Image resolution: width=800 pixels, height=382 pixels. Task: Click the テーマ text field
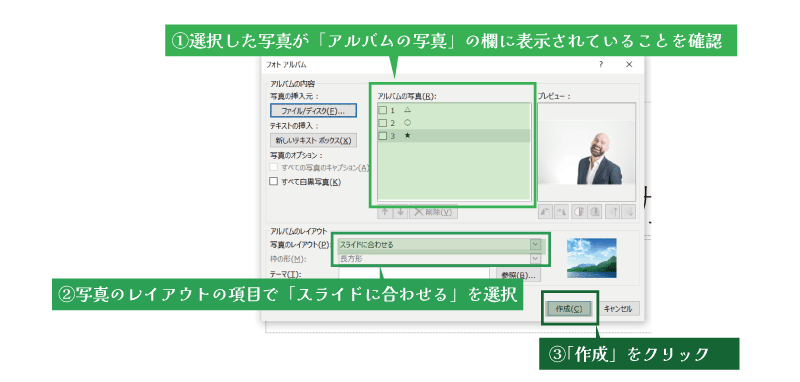(413, 274)
